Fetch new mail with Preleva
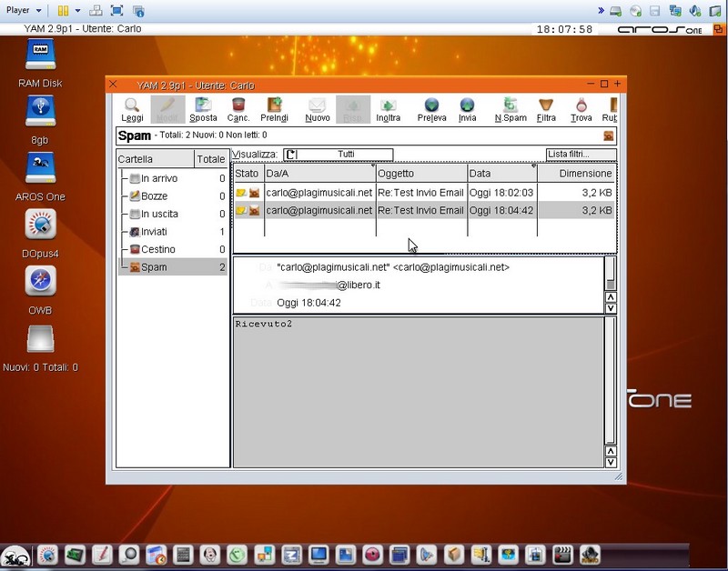 pyautogui.click(x=431, y=109)
